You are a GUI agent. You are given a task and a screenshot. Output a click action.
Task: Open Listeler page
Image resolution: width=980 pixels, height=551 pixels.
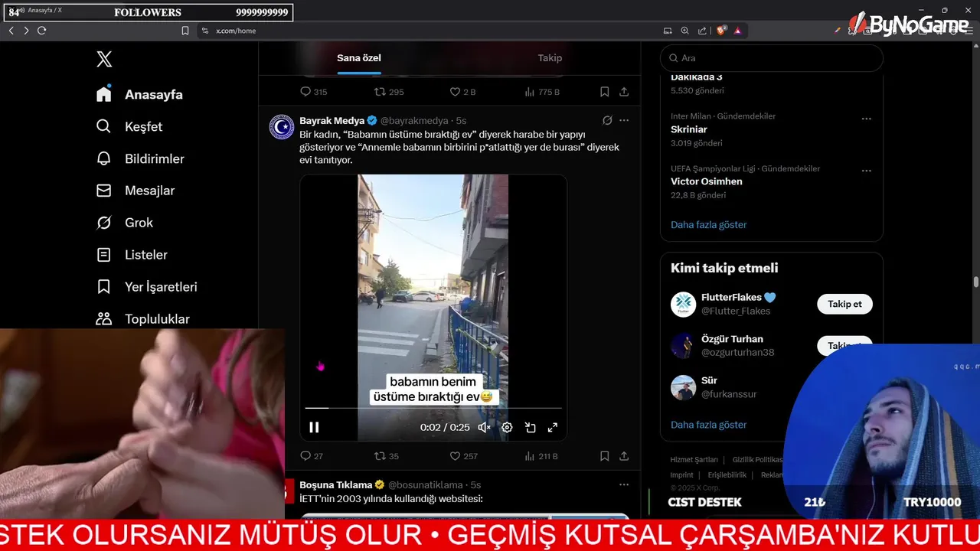[132, 255]
